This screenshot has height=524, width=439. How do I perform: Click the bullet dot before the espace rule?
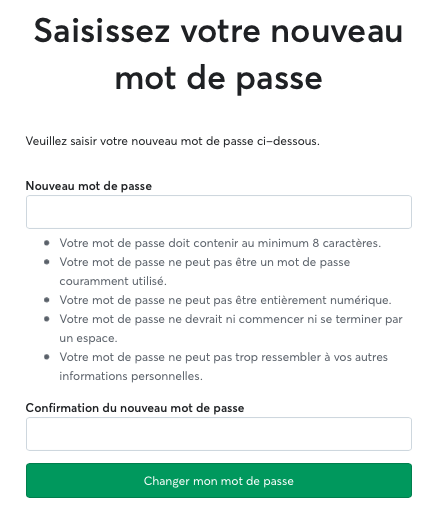coord(47,319)
